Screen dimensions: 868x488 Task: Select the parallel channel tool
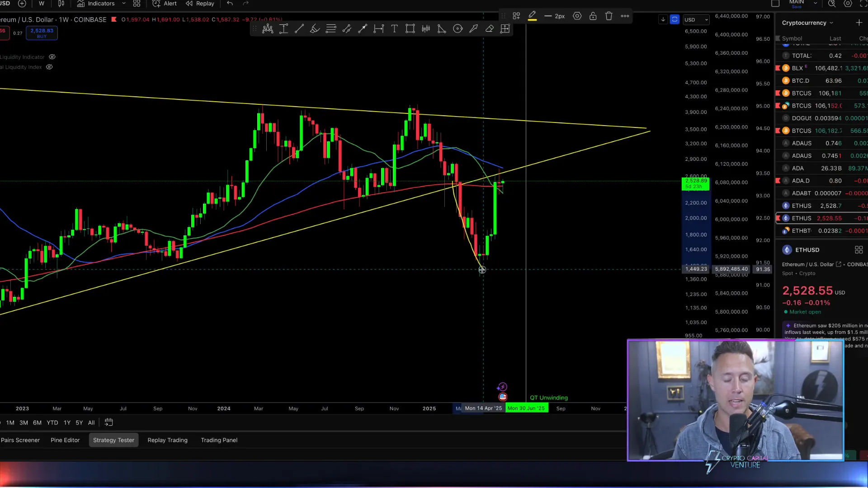[x=347, y=29]
